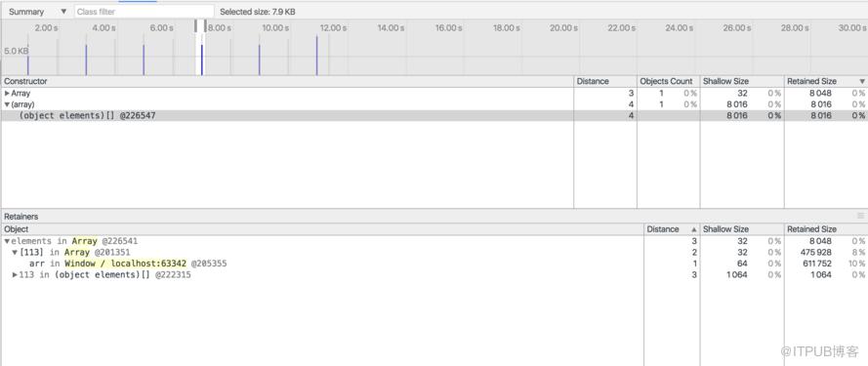Select the tall allocation bar near 12.00 s

pyautogui.click(x=316, y=56)
